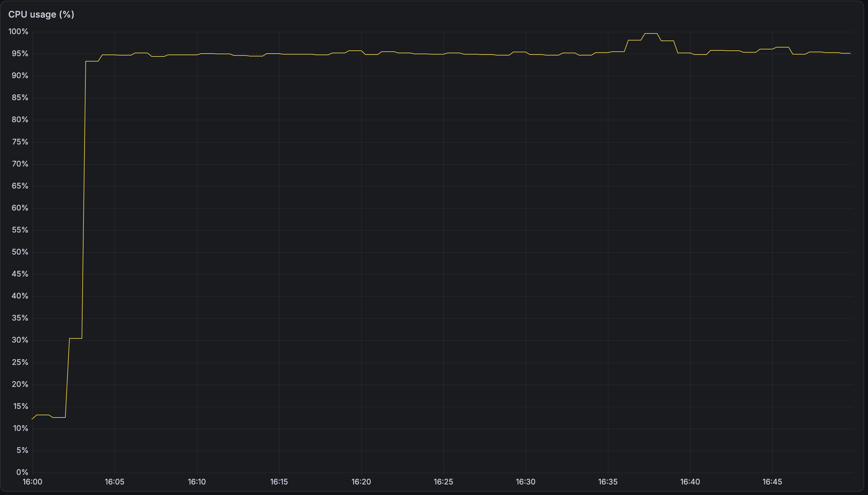
Task: Click the 16:00 time axis label
Action: (x=32, y=482)
